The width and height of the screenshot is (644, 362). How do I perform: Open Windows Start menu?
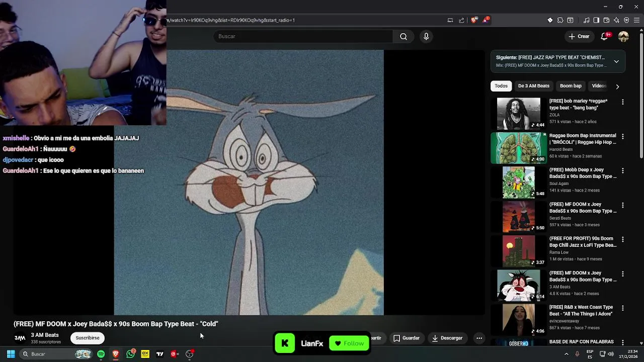tap(11, 354)
